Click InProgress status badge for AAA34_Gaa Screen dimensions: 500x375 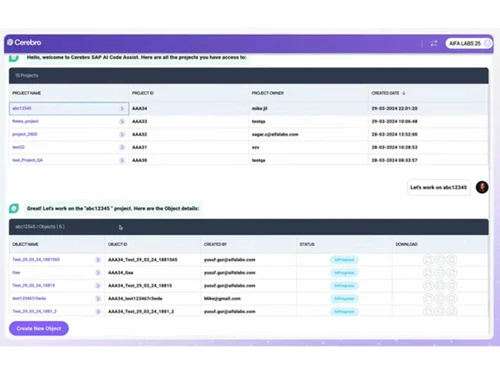344,273
